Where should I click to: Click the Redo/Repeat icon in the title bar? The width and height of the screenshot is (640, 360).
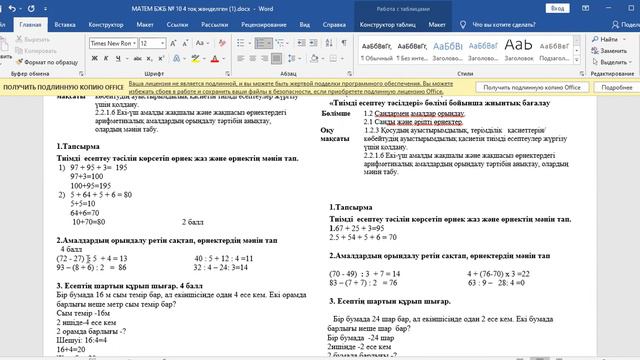[31, 8]
